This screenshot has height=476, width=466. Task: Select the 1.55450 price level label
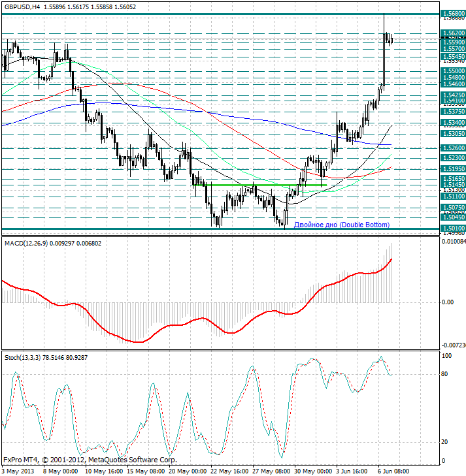tap(453, 56)
